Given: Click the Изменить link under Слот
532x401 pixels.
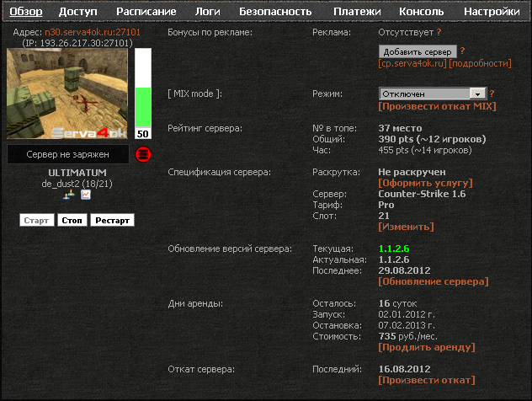Looking at the screenshot, I should pyautogui.click(x=406, y=227).
